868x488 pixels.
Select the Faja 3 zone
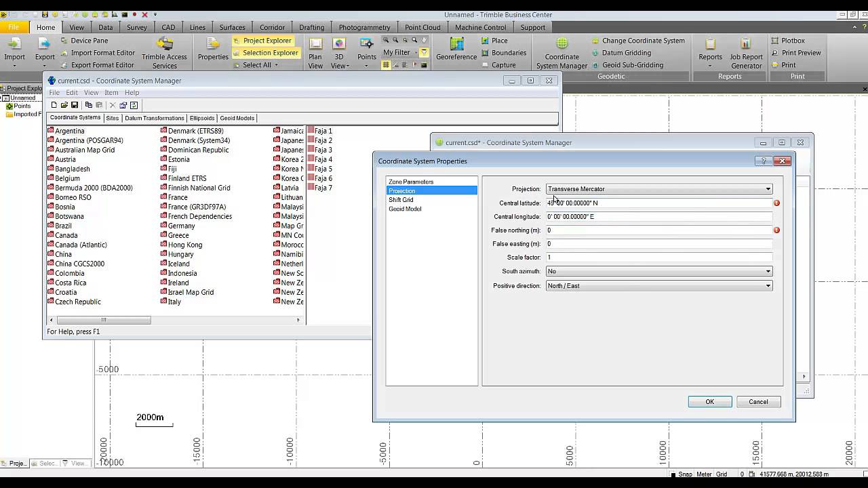coord(320,150)
